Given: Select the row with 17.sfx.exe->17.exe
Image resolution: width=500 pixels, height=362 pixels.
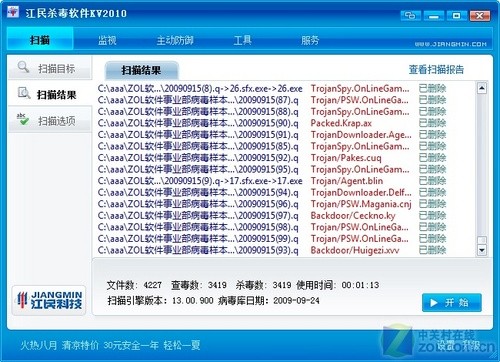Looking at the screenshot, I should (272, 181).
